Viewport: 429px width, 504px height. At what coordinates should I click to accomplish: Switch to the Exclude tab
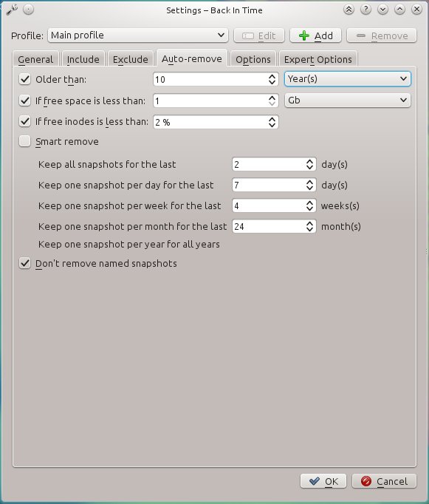point(131,59)
